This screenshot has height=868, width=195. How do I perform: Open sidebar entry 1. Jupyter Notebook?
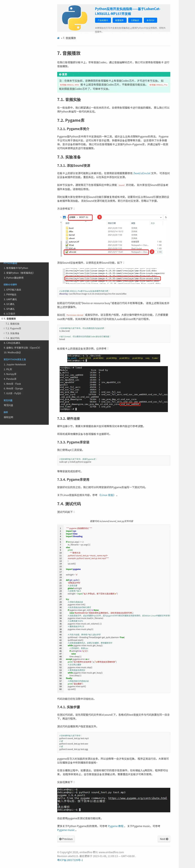click(x=14, y=364)
